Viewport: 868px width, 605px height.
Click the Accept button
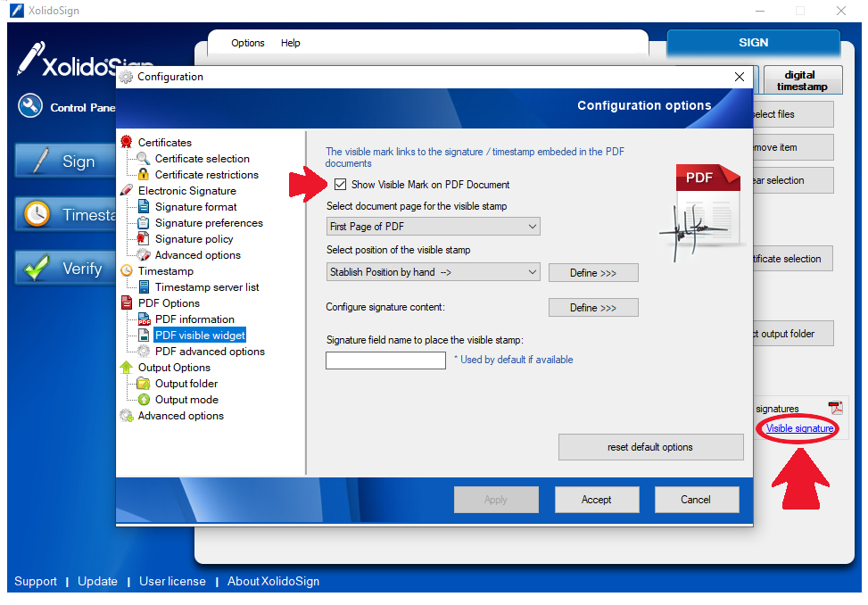point(597,500)
